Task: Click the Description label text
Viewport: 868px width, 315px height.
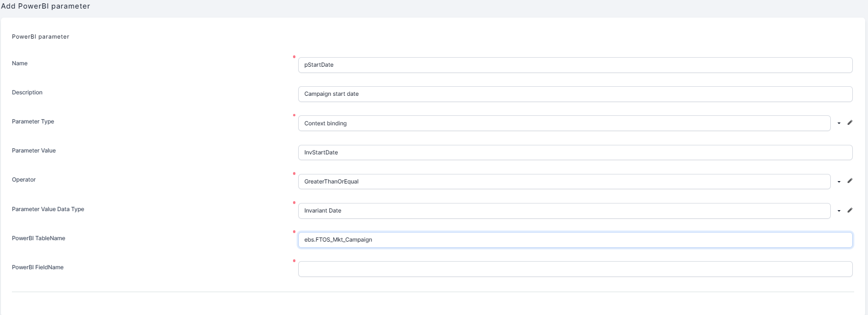Action: coord(27,92)
